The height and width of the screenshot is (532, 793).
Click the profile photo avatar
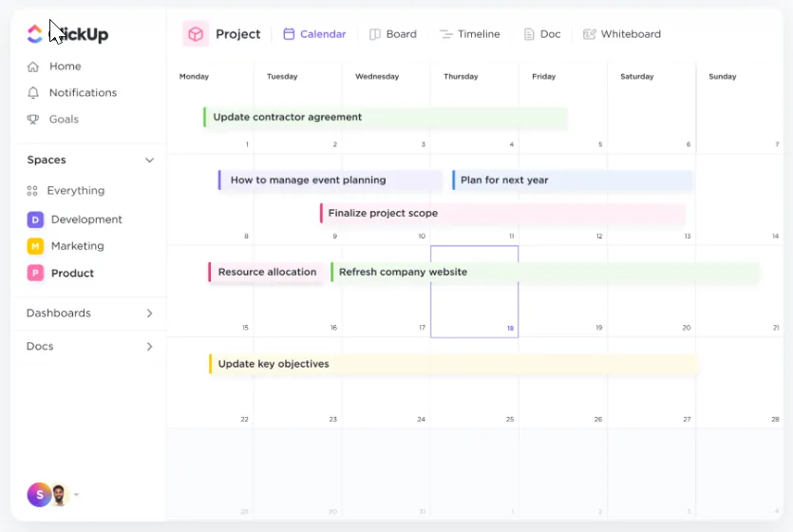click(x=60, y=495)
